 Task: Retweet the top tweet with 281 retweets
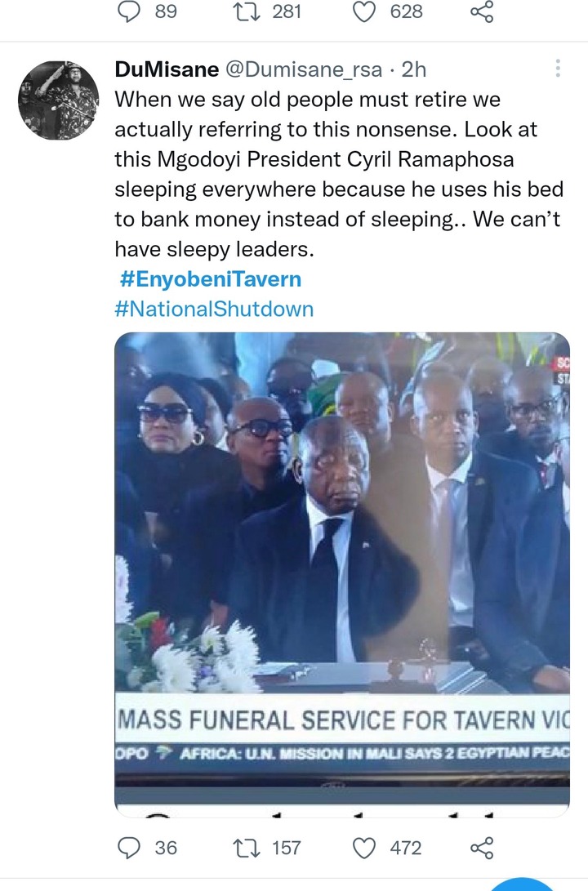247,11
